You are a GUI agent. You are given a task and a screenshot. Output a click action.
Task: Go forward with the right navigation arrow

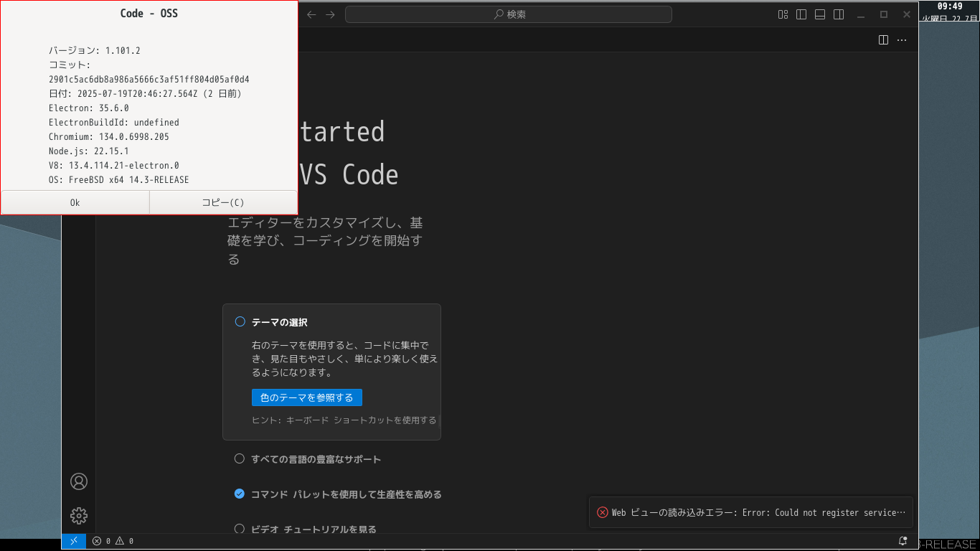click(x=330, y=14)
